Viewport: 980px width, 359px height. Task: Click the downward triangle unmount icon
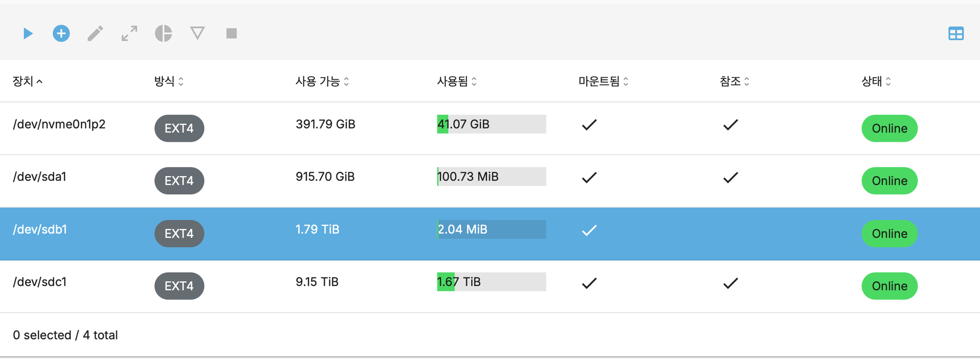pos(197,33)
